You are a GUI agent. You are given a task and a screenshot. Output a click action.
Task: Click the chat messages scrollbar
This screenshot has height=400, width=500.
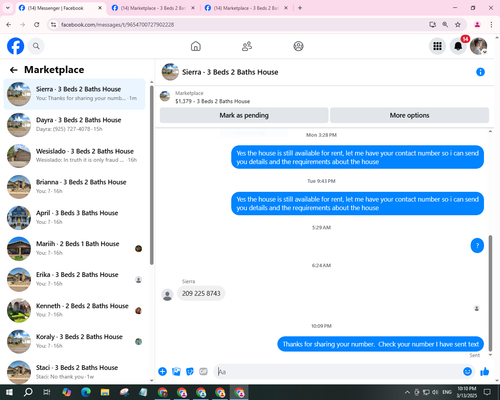tap(490, 293)
